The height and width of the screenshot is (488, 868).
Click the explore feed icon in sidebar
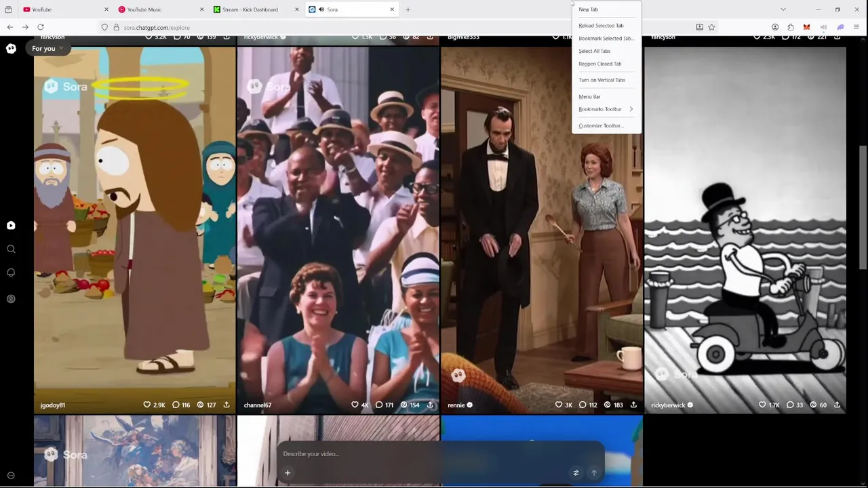[11, 226]
